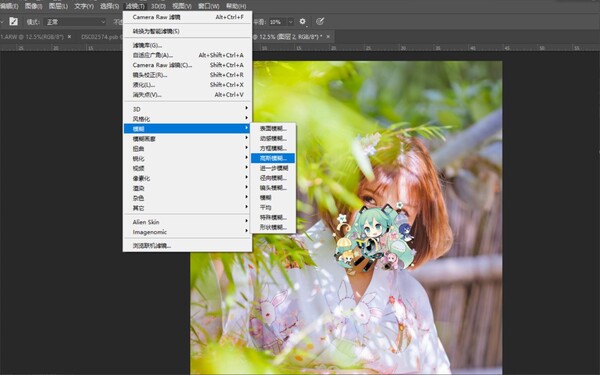Click the brush settings panel toggle icon
This screenshot has height=375, width=600.
[x=13, y=21]
